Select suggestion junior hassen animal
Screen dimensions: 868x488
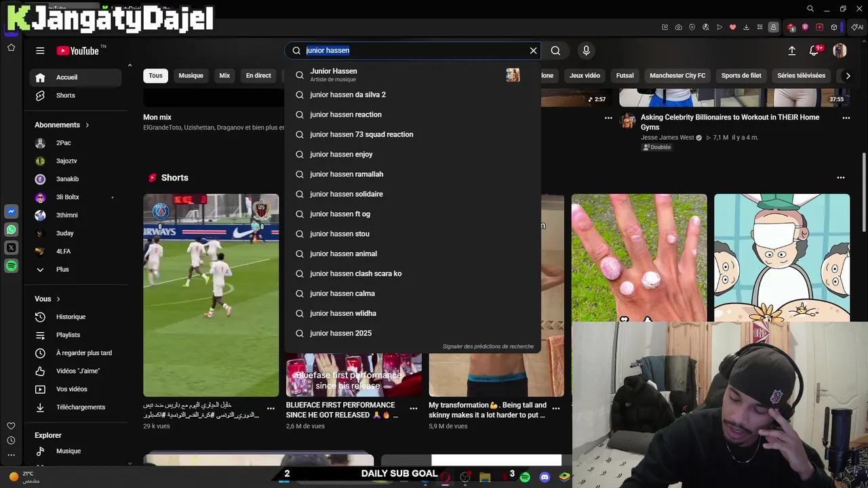pyautogui.click(x=412, y=253)
